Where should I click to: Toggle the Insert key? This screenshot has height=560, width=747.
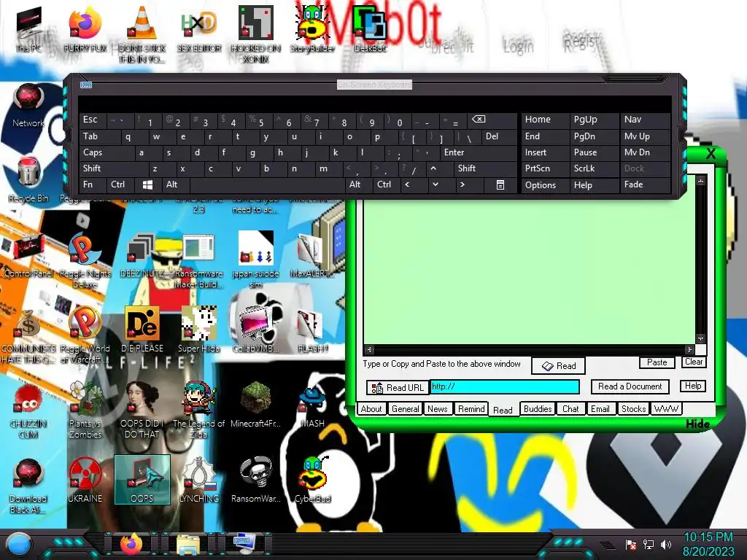pos(544,152)
